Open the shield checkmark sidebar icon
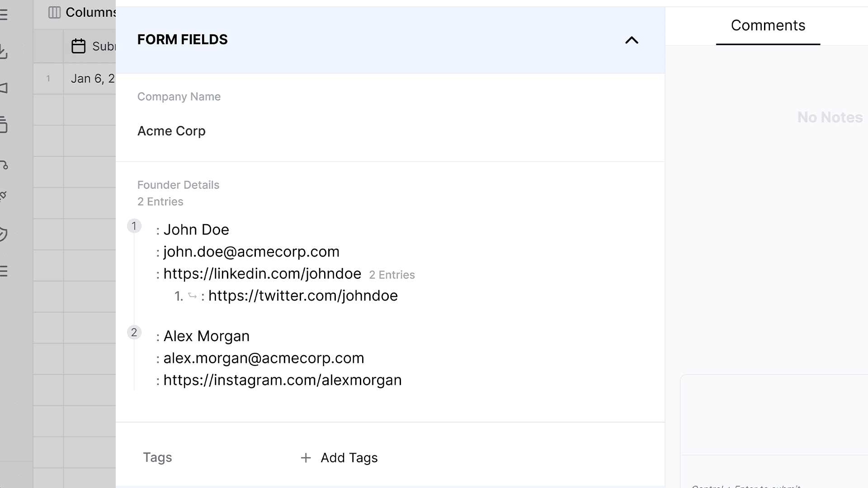 click(4, 234)
